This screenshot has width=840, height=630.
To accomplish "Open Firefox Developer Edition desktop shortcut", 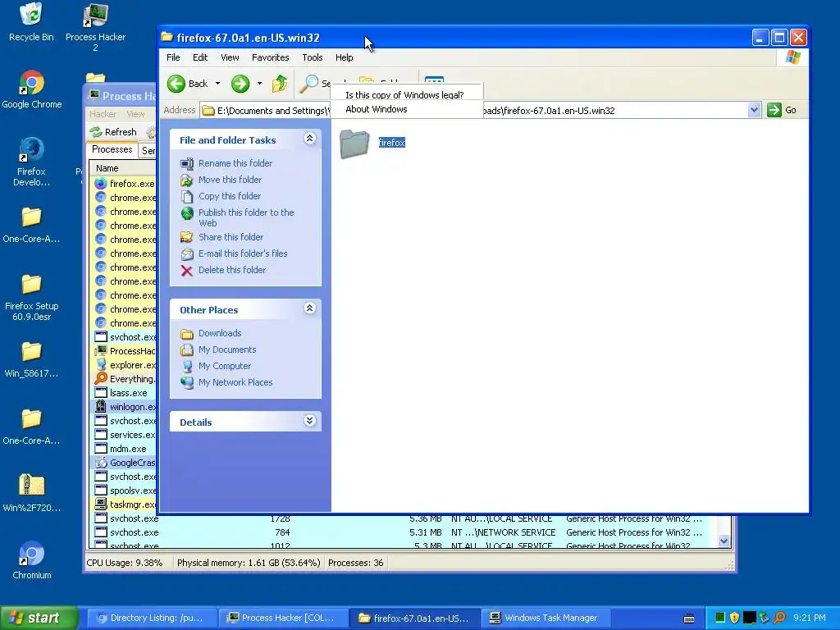I will [31, 162].
